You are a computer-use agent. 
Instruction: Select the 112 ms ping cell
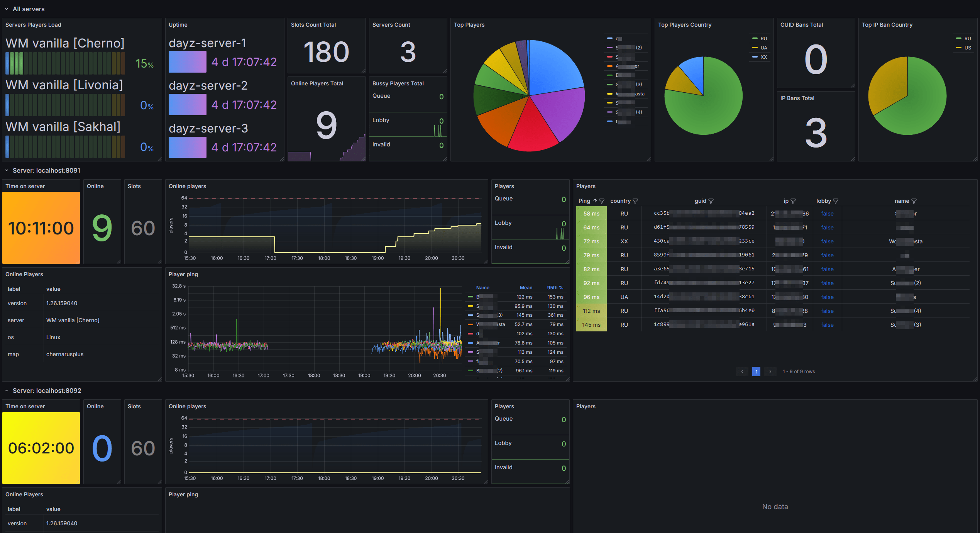click(x=591, y=311)
